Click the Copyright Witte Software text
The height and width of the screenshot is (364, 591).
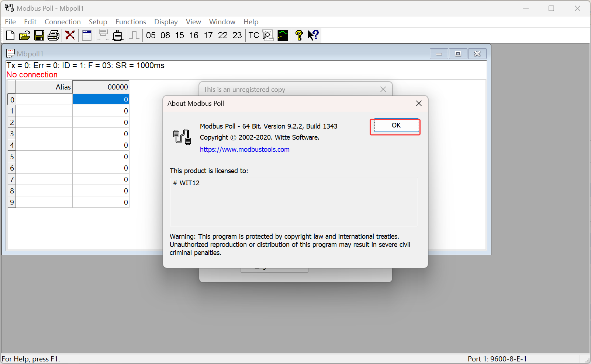tap(260, 137)
